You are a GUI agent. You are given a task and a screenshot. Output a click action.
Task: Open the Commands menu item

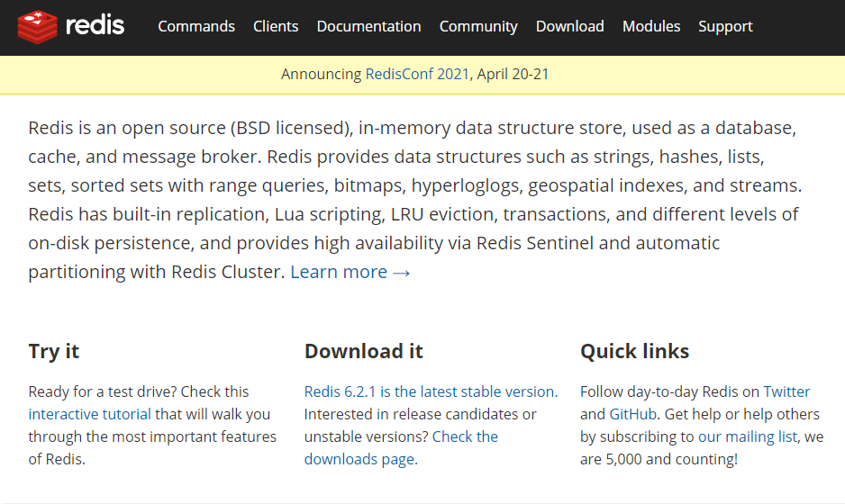[196, 26]
